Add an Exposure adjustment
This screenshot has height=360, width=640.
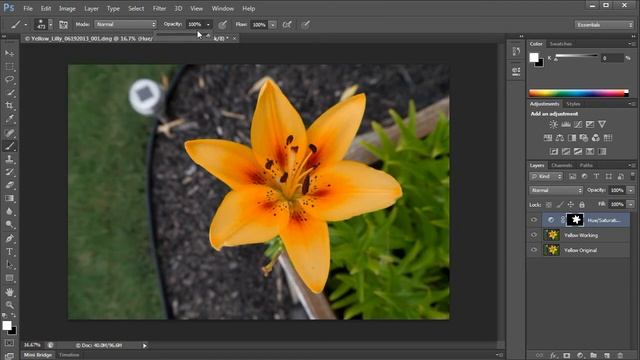(590, 124)
